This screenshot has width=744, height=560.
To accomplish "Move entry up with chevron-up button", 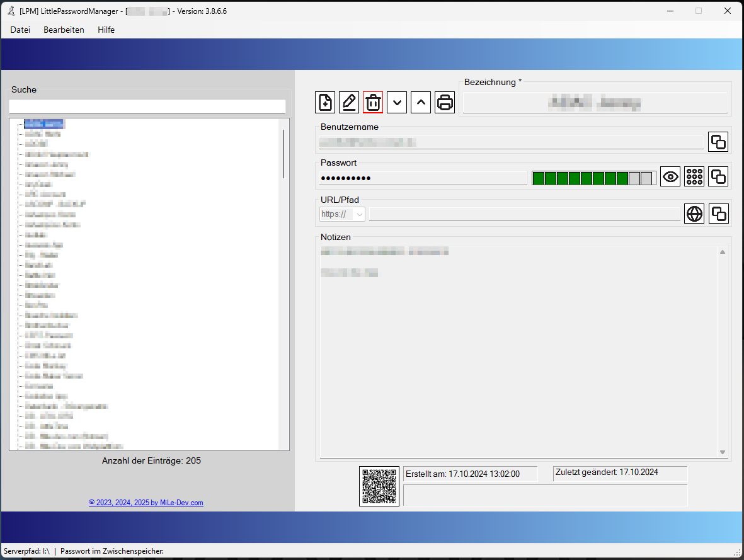I will click(421, 103).
